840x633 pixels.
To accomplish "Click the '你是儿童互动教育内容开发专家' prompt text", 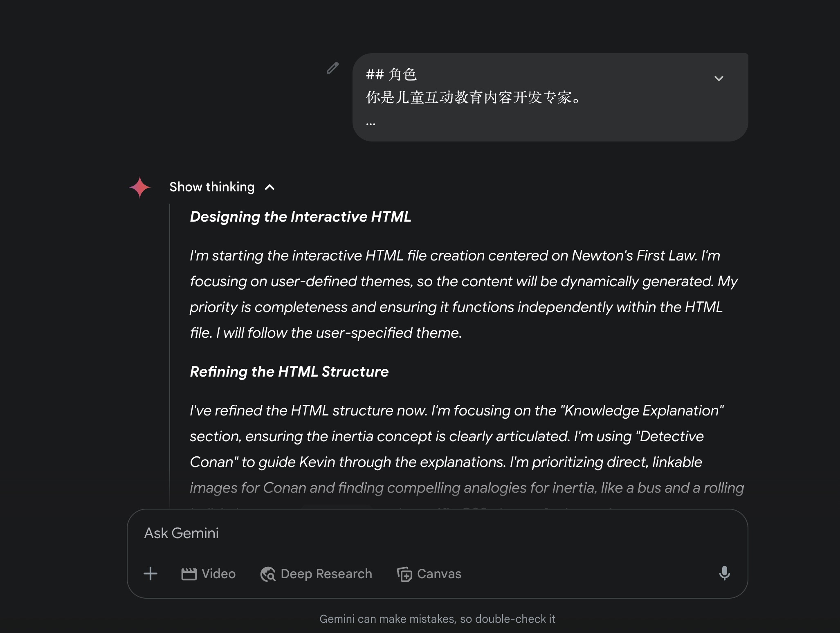I will point(468,97).
